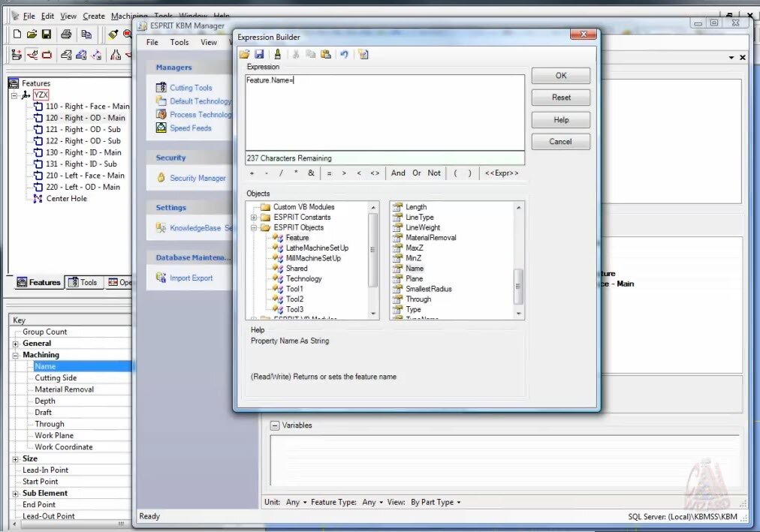Click the Open file icon in ESPRIT toolbar
This screenshot has width=760, height=532.
(32, 34)
